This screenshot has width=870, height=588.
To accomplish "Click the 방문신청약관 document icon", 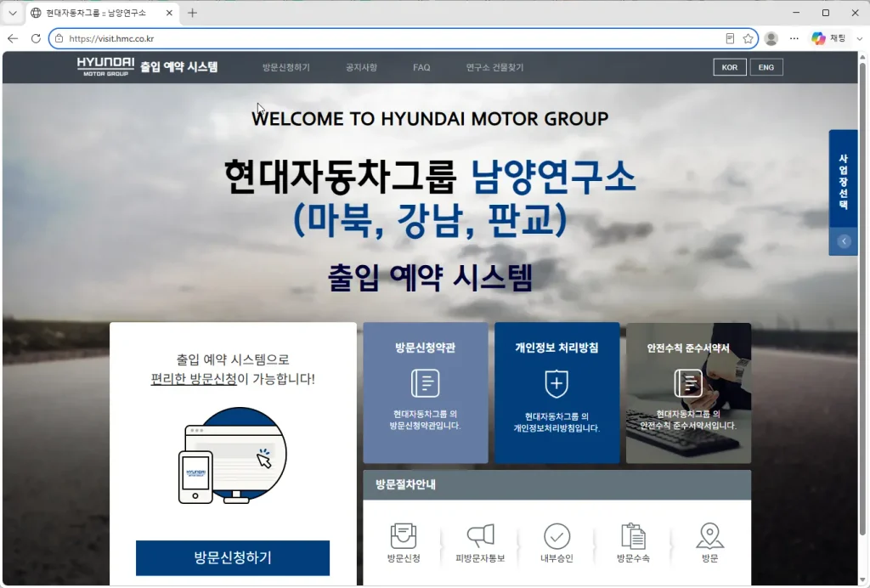I will click(x=426, y=382).
